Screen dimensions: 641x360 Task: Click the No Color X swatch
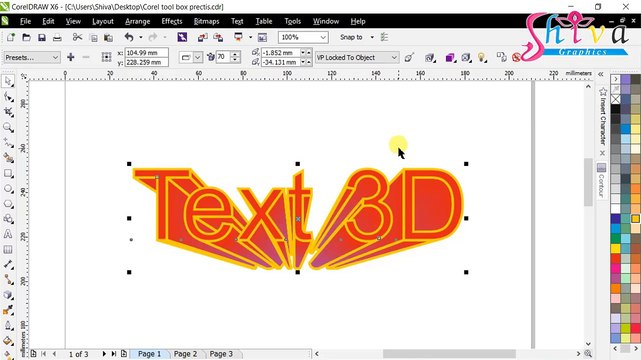coord(616,99)
